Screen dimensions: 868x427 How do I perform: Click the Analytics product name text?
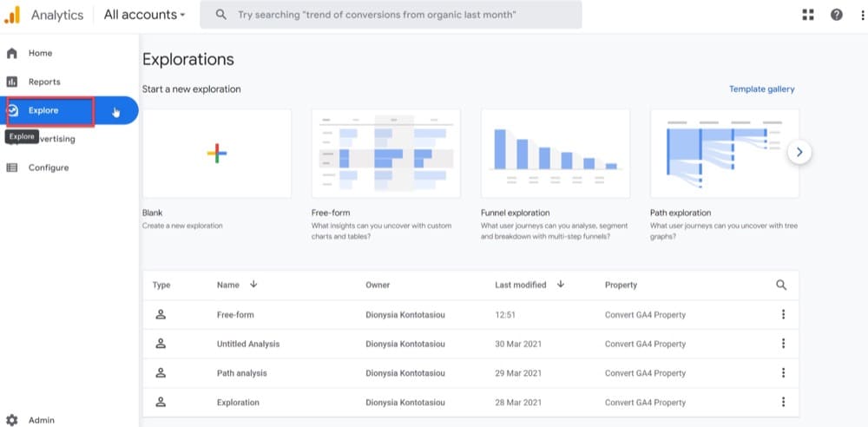pyautogui.click(x=56, y=15)
